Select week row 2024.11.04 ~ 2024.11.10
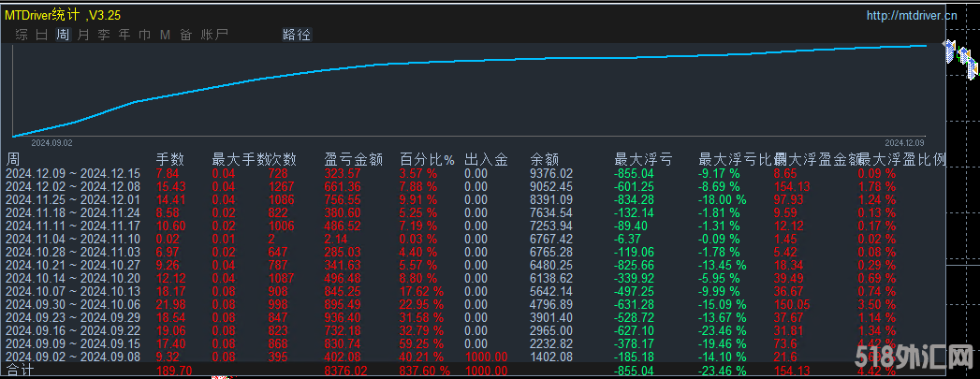This screenshot has height=379, width=980. [x=475, y=240]
